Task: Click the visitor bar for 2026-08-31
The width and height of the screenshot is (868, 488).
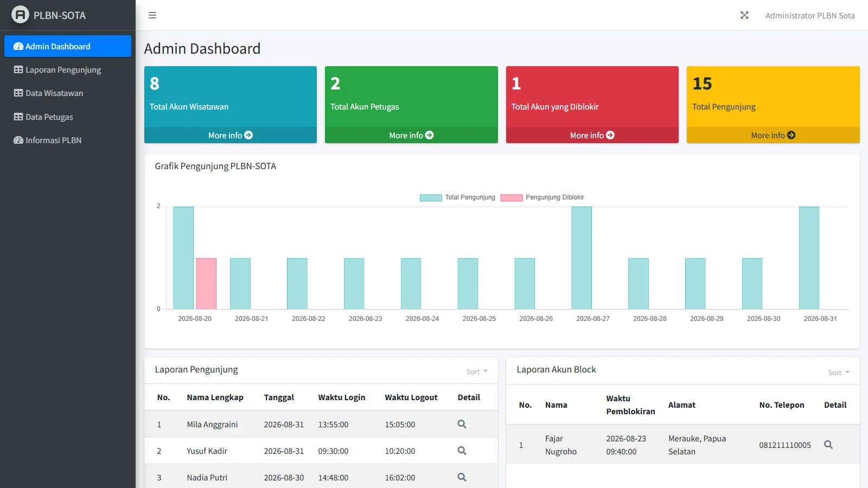Action: (809, 258)
